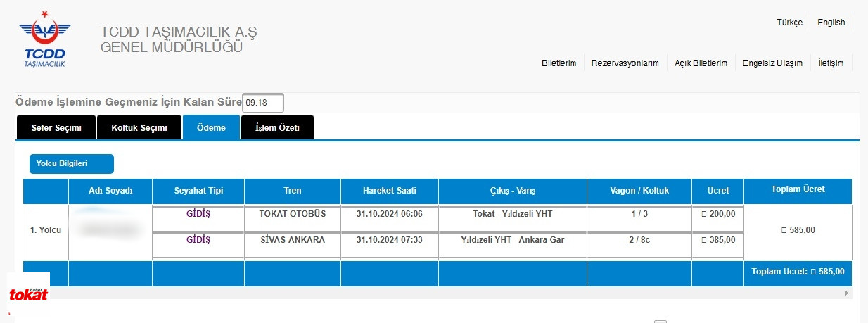Click the Toplam Ücret: 585,00 footer
This screenshot has width=868, height=323.
[x=798, y=271]
